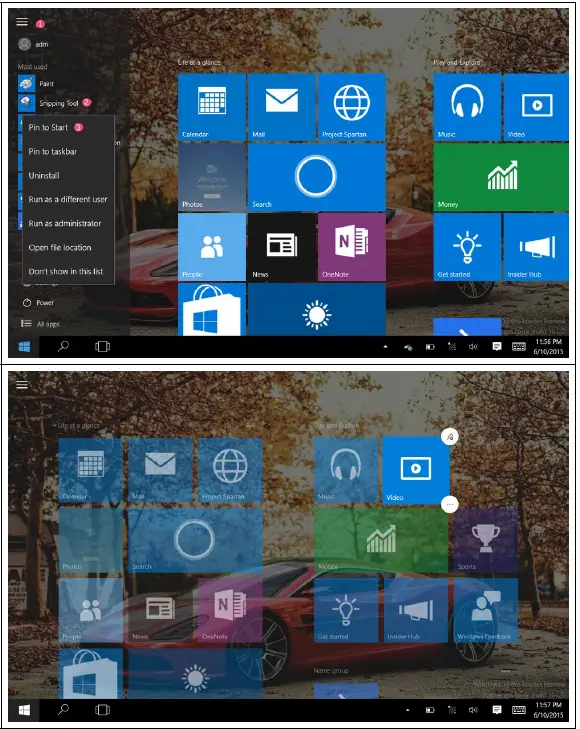
Task: Open All apps in the Start menu
Action: point(40,324)
